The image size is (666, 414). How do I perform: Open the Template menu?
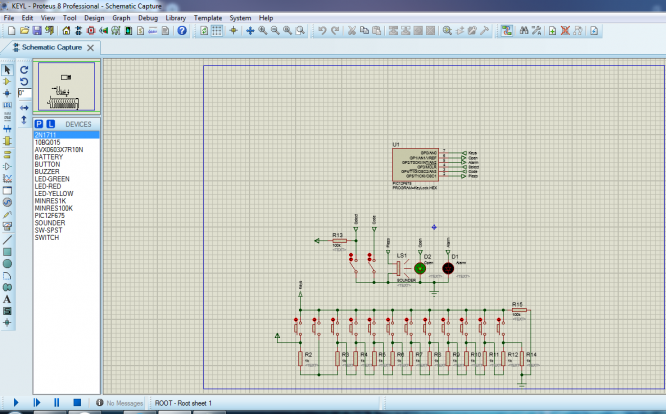(x=208, y=18)
